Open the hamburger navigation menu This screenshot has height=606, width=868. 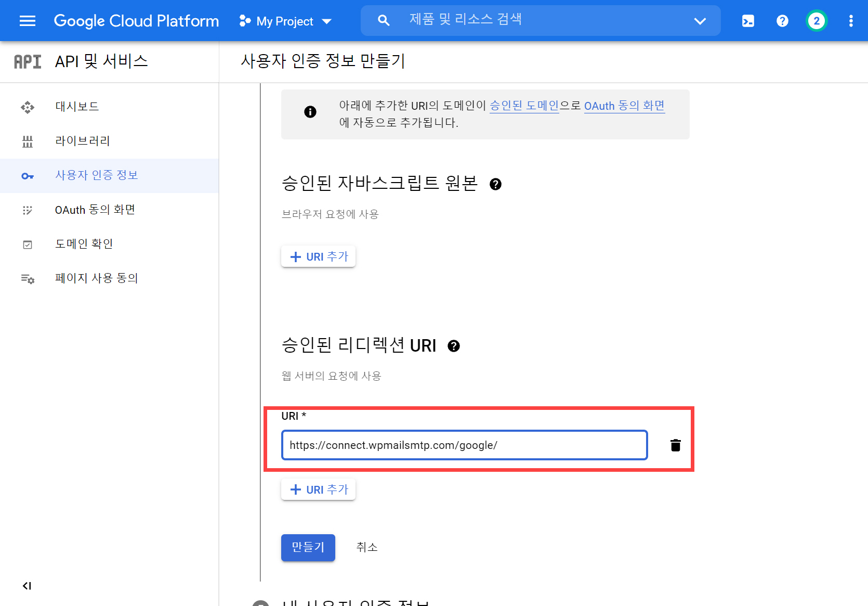tap(27, 21)
